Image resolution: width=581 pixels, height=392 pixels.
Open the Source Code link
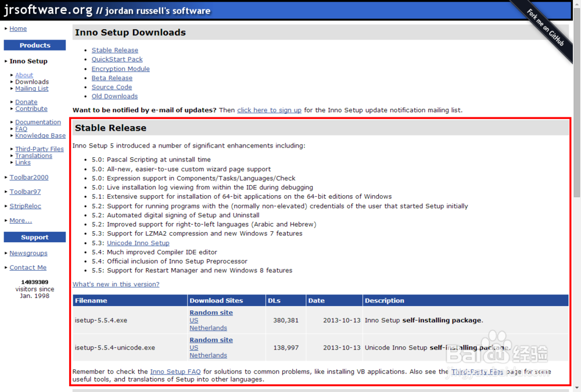point(112,87)
